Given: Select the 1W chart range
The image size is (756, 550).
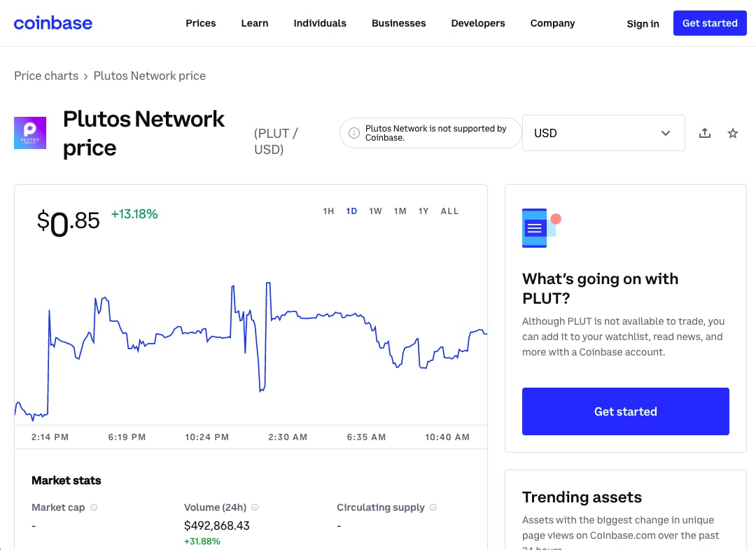Looking at the screenshot, I should [376, 211].
